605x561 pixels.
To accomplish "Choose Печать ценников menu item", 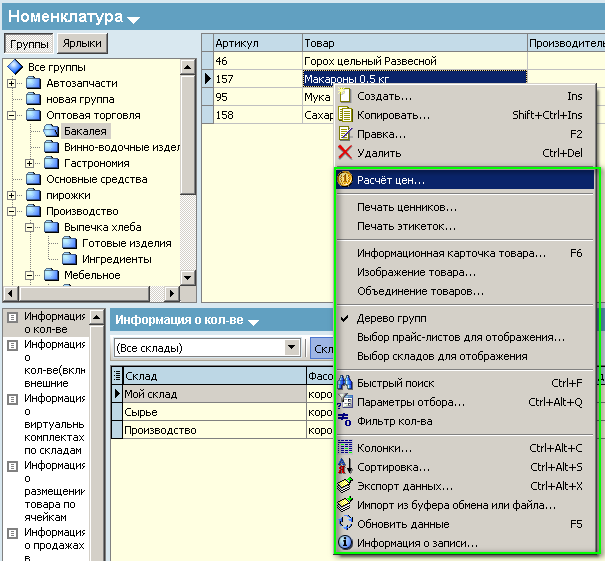I will 465,207.
